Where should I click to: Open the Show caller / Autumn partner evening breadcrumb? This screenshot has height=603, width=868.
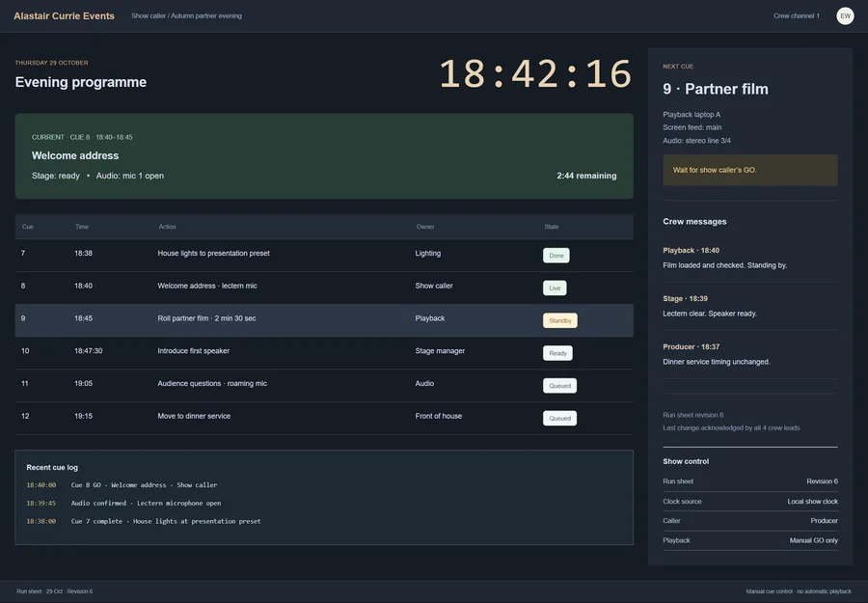click(186, 16)
